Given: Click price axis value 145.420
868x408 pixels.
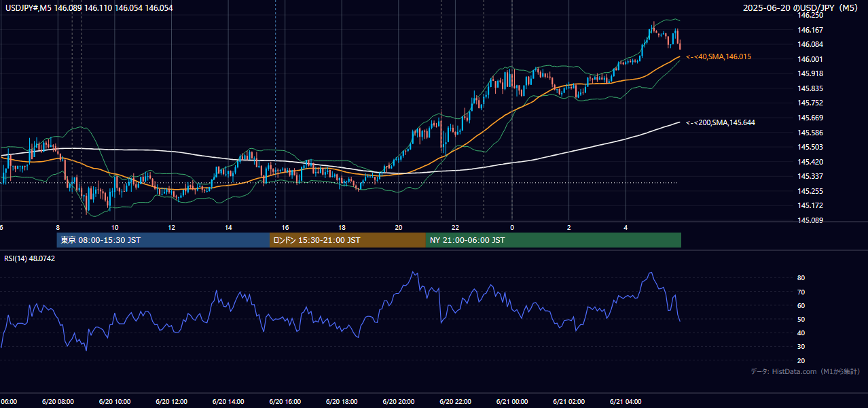Looking at the screenshot, I should pos(810,162).
